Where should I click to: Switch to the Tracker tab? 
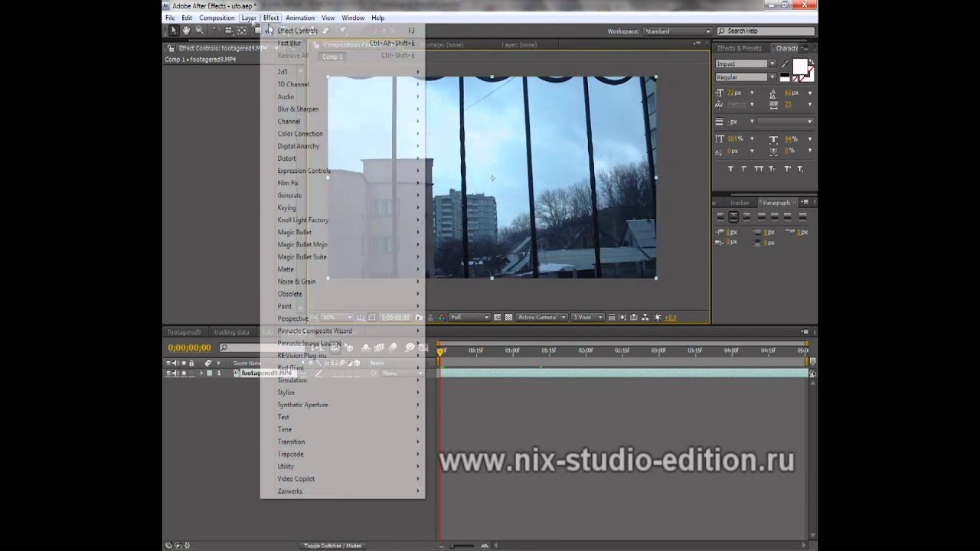(740, 203)
